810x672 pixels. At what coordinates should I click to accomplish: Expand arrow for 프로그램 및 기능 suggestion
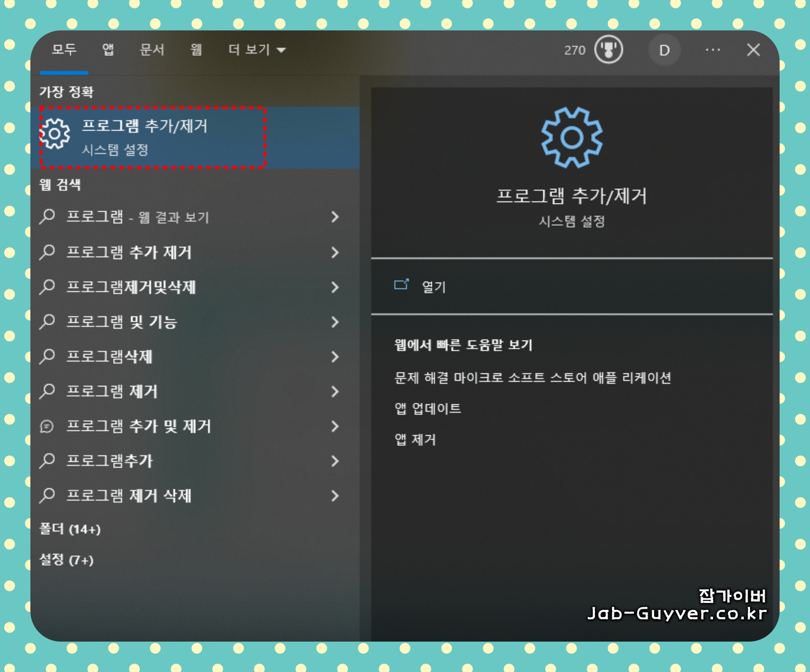pos(335,322)
